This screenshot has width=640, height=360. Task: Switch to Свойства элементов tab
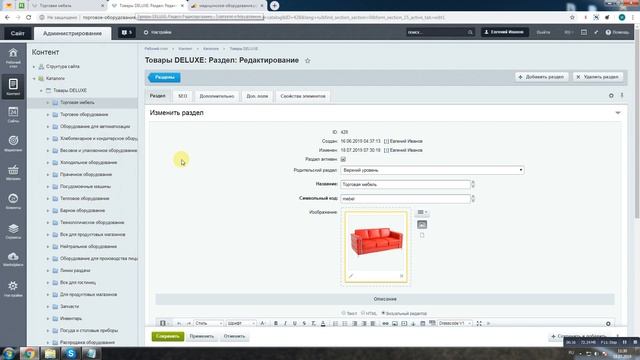303,96
